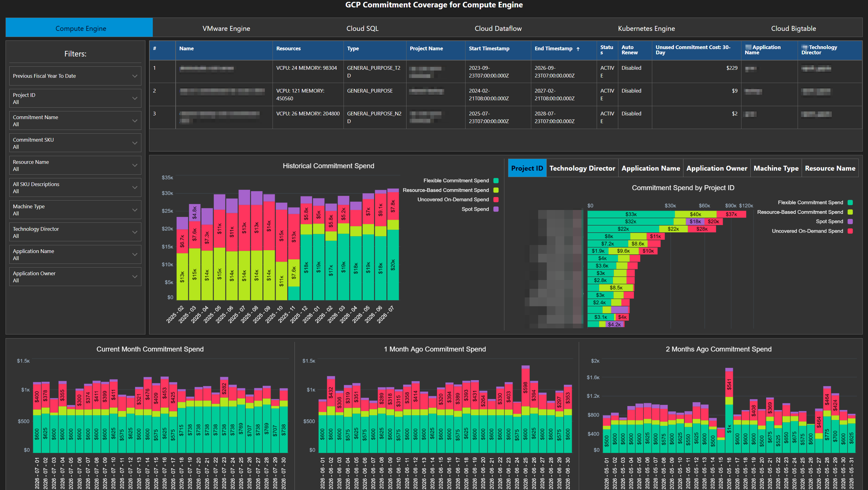Click the Current Month Commitment Spend title

coord(150,349)
